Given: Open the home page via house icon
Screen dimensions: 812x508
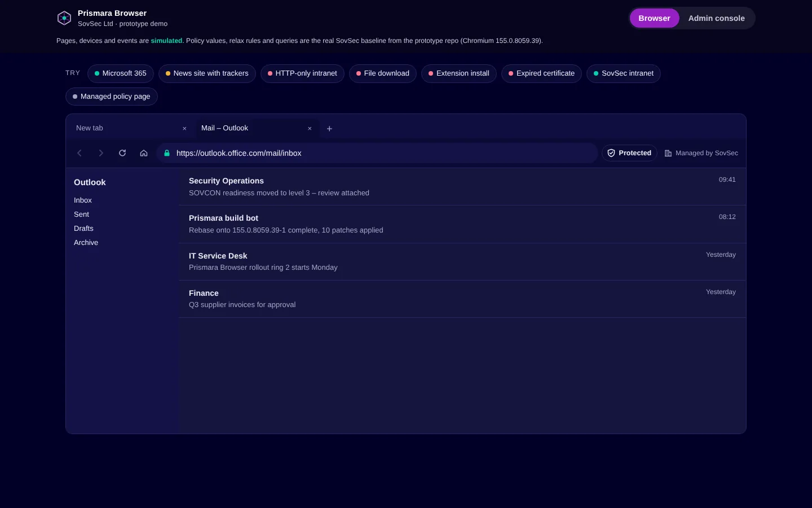Looking at the screenshot, I should coord(144,153).
